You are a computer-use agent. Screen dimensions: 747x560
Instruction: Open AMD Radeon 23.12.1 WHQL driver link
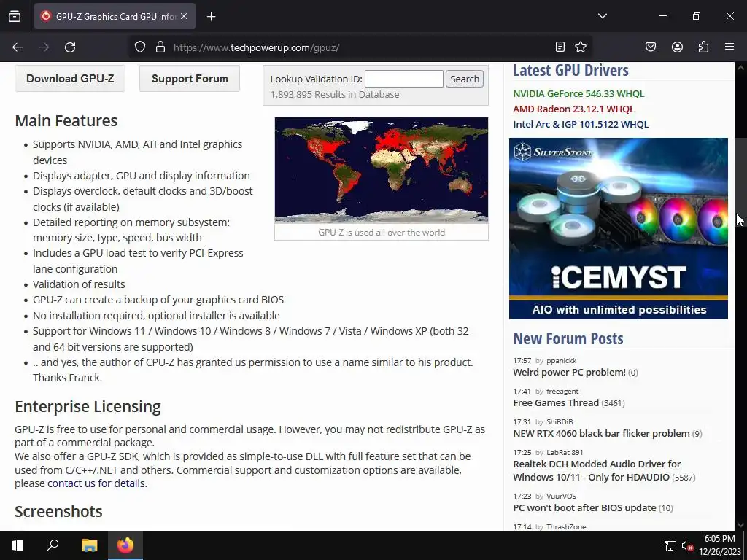pos(573,109)
